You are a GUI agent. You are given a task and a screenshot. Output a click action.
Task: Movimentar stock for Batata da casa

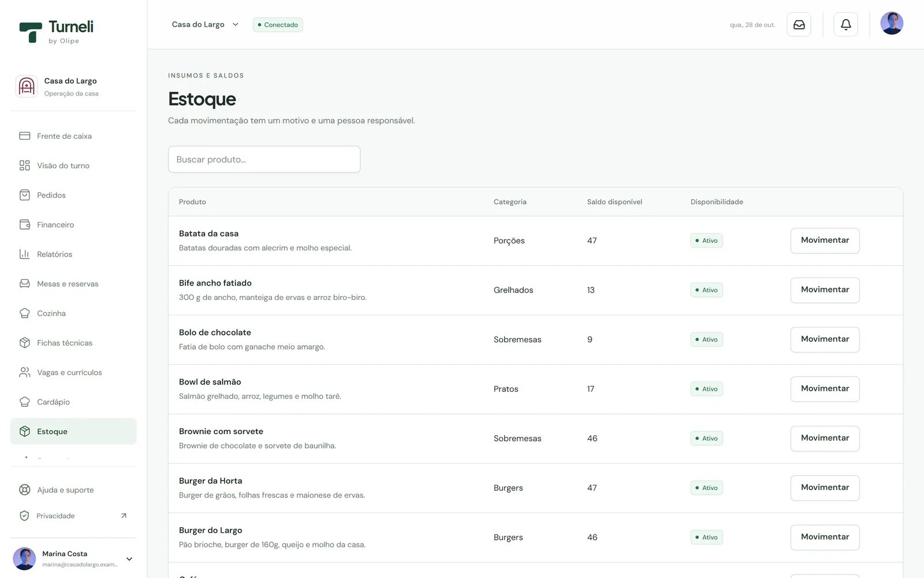tap(825, 240)
